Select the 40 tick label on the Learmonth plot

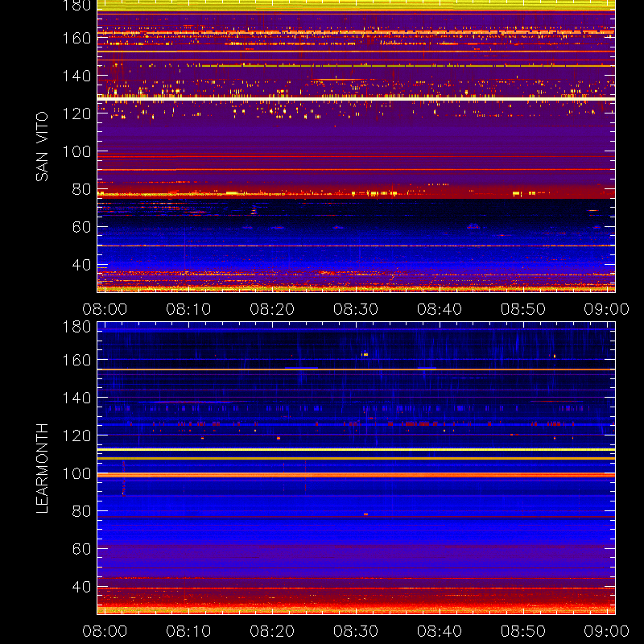[x=82, y=587]
